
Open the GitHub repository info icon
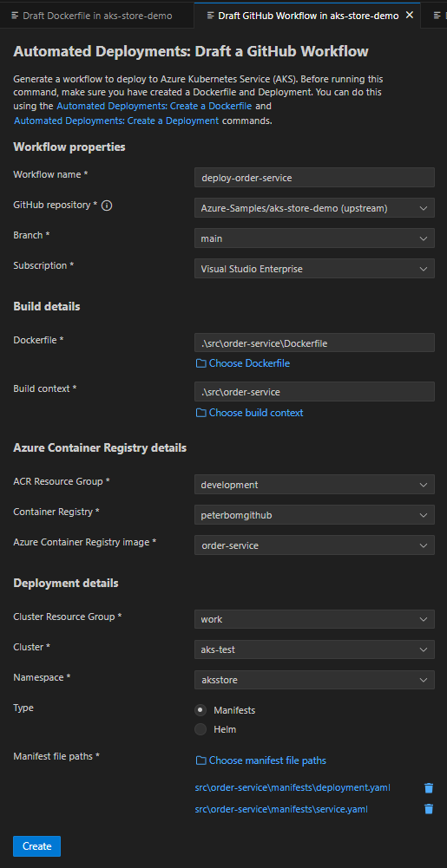tap(108, 206)
